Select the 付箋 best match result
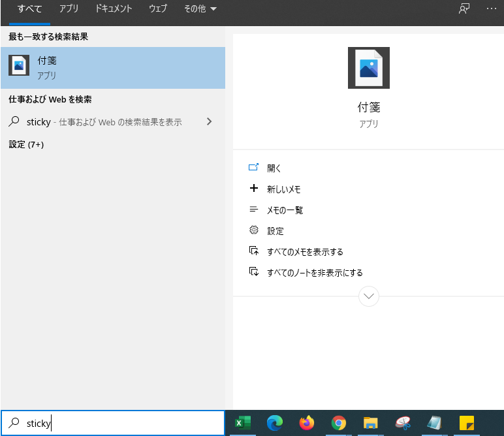 pos(113,68)
